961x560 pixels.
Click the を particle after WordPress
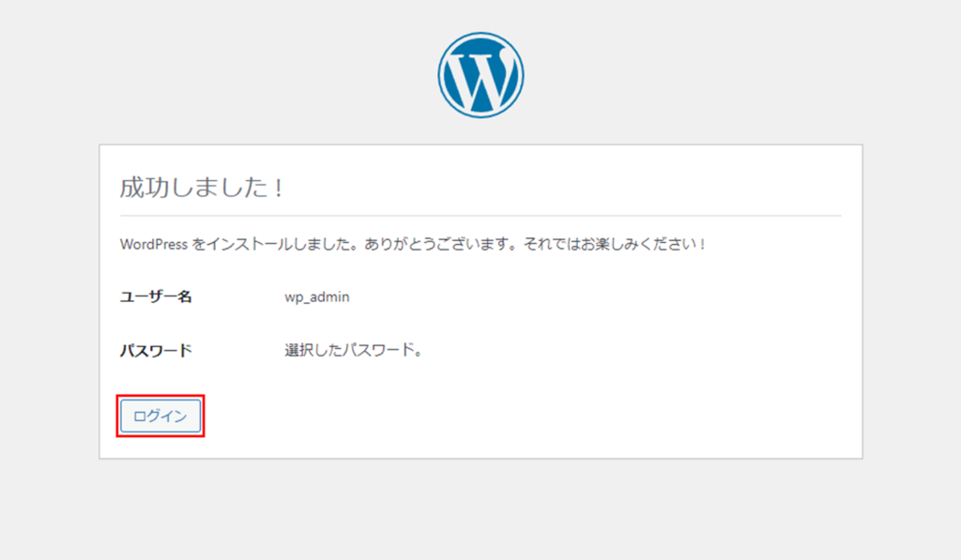pos(197,244)
